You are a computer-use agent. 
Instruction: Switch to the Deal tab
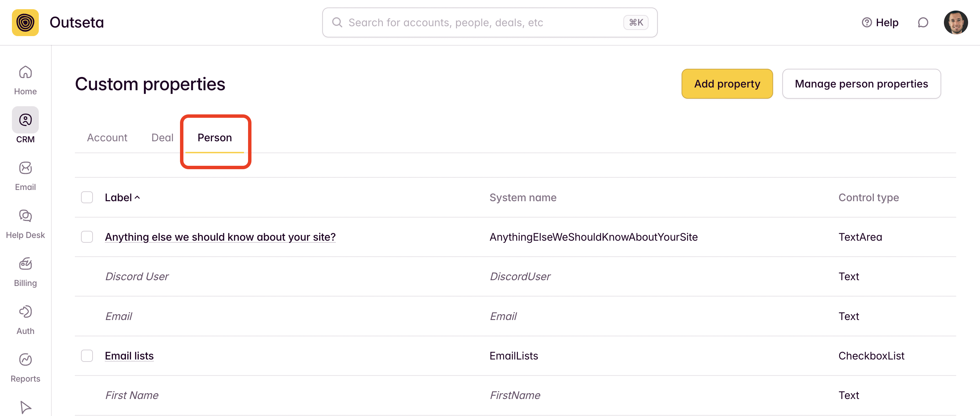point(162,138)
